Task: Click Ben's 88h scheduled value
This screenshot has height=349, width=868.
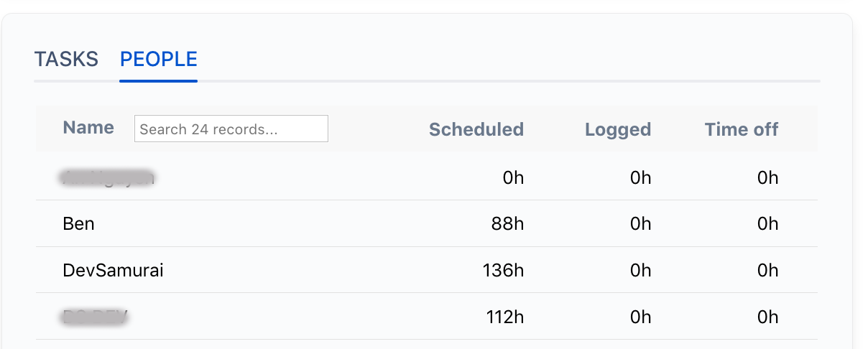Action: (x=507, y=223)
